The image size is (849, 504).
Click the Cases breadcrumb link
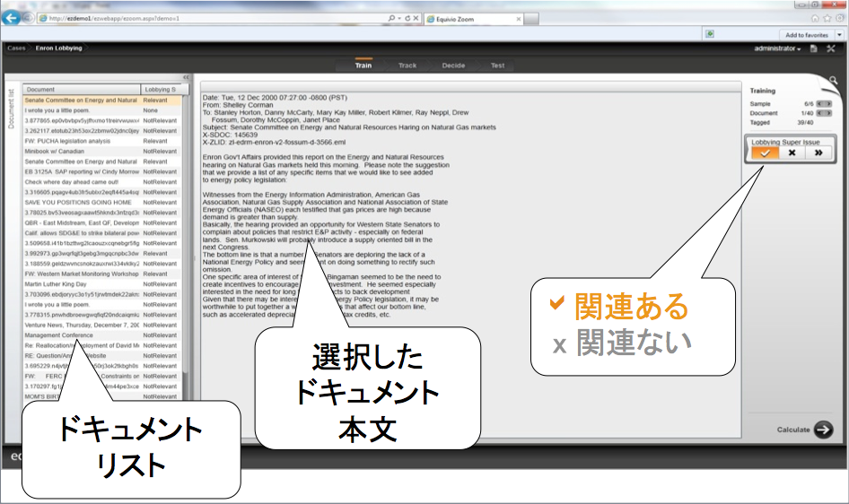click(x=16, y=48)
